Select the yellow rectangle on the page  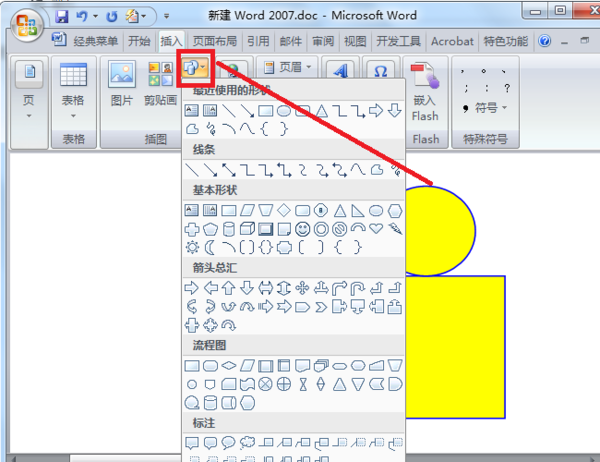click(455, 347)
